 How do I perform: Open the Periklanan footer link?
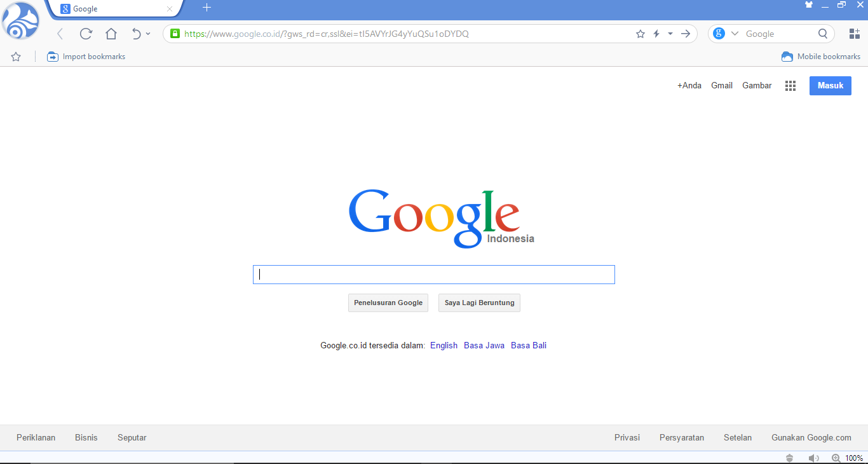click(36, 437)
